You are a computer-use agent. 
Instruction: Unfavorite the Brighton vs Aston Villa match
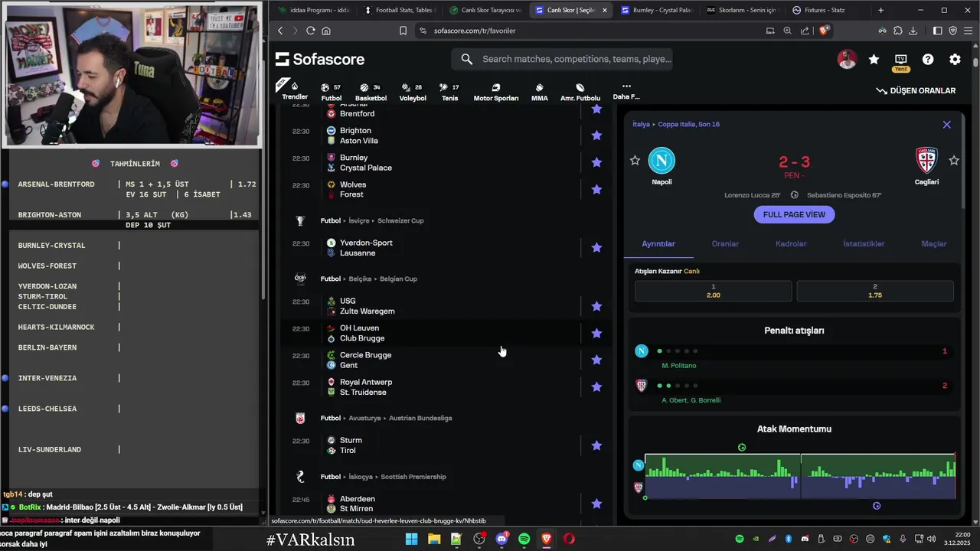(x=596, y=135)
